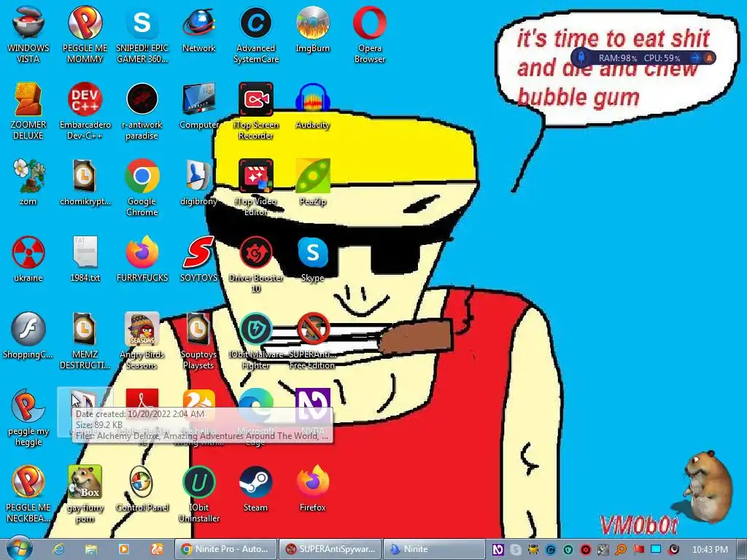Click the Show desktop button
Image resolution: width=747 pixels, height=560 pixels.
742,549
